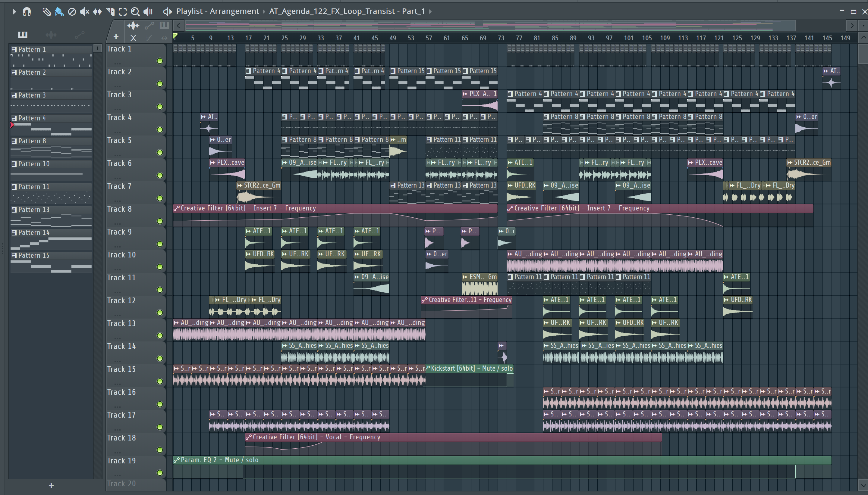Add a new pattern with bottom plus
Image resolution: width=868 pixels, height=495 pixels.
[51, 485]
